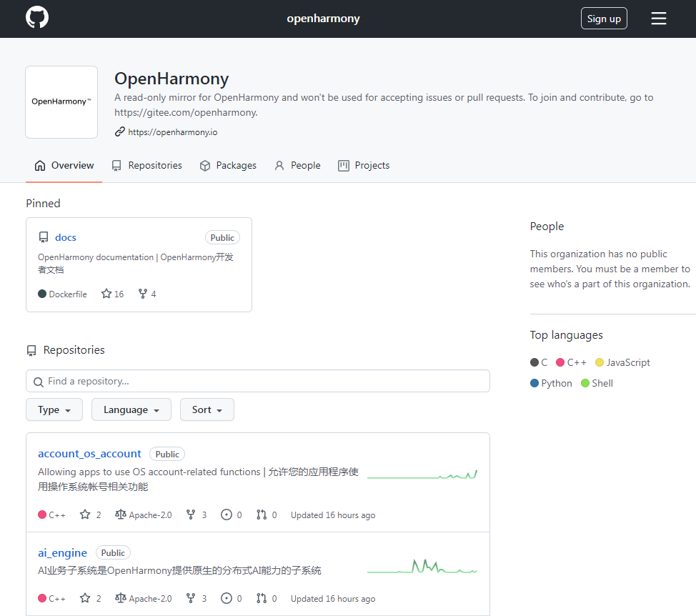696x616 pixels.
Task: Click the People sidebar heading
Action: 547,227
